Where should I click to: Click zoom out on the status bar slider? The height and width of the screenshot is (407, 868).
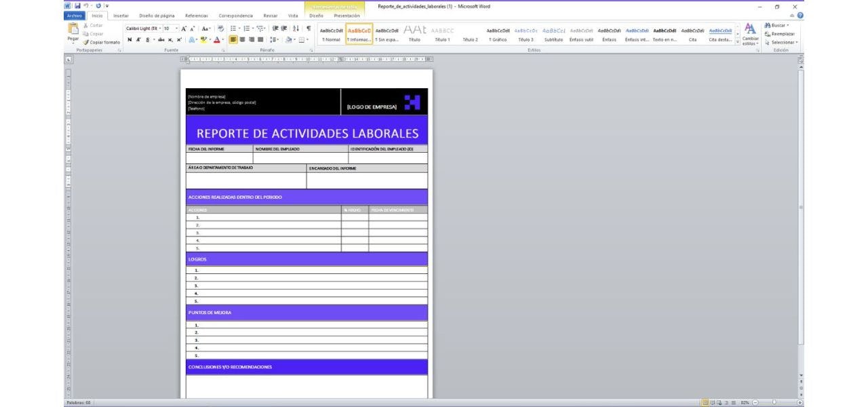coord(755,402)
